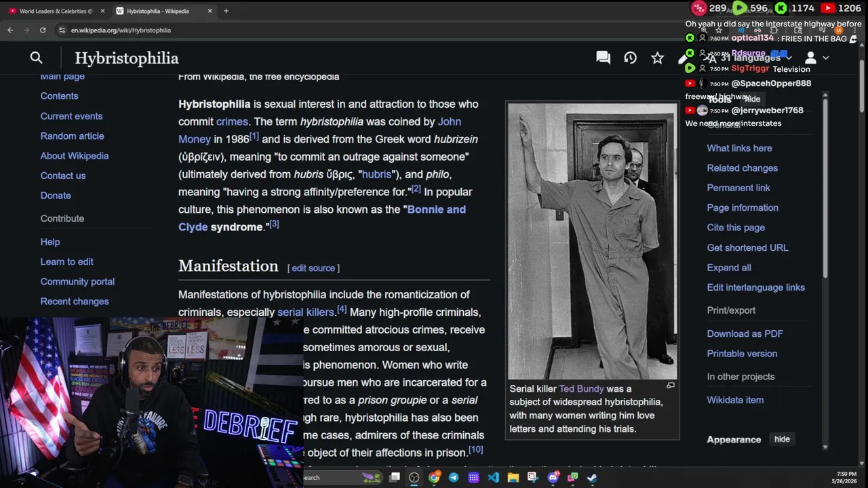Open the Wikipedia search magnifier icon
The height and width of the screenshot is (488, 868).
pyautogui.click(x=37, y=58)
